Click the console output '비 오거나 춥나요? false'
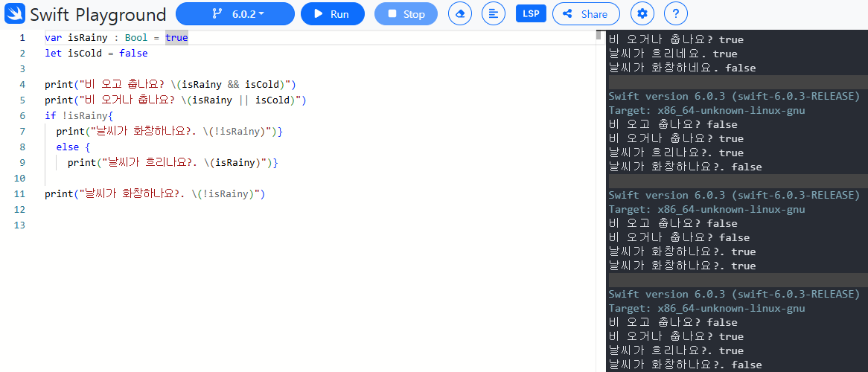868x372 pixels. coord(679,237)
